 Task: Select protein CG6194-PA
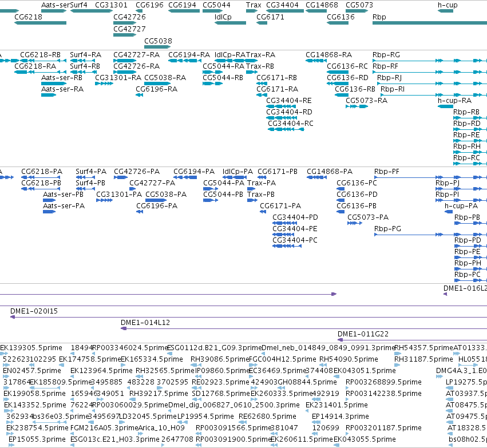(185, 177)
